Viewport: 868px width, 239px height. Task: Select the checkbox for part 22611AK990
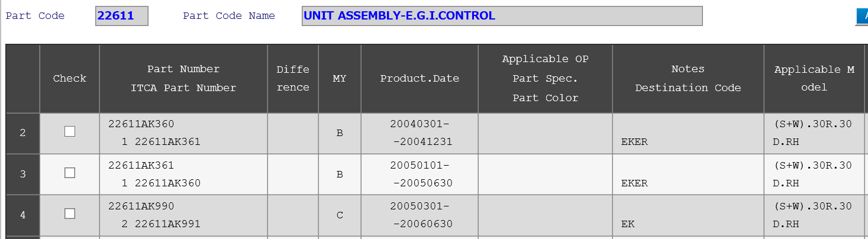[x=70, y=214]
